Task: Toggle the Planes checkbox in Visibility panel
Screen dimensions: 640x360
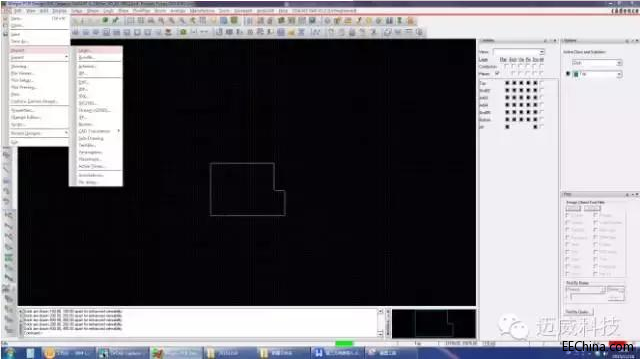Action: pyautogui.click(x=497, y=73)
